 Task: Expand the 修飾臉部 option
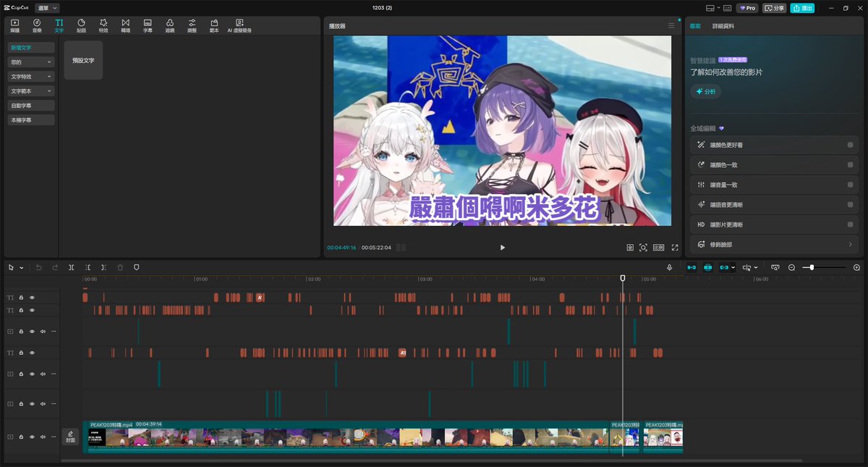point(774,245)
